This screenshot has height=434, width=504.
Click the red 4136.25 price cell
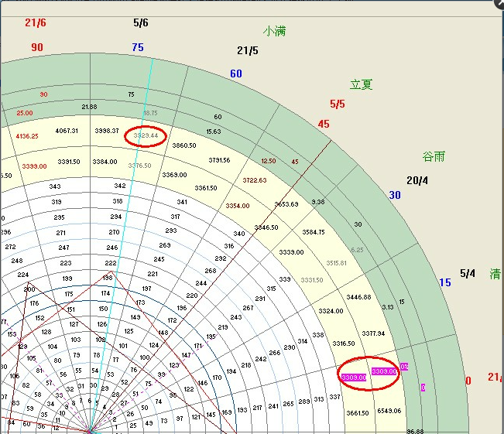(x=27, y=136)
